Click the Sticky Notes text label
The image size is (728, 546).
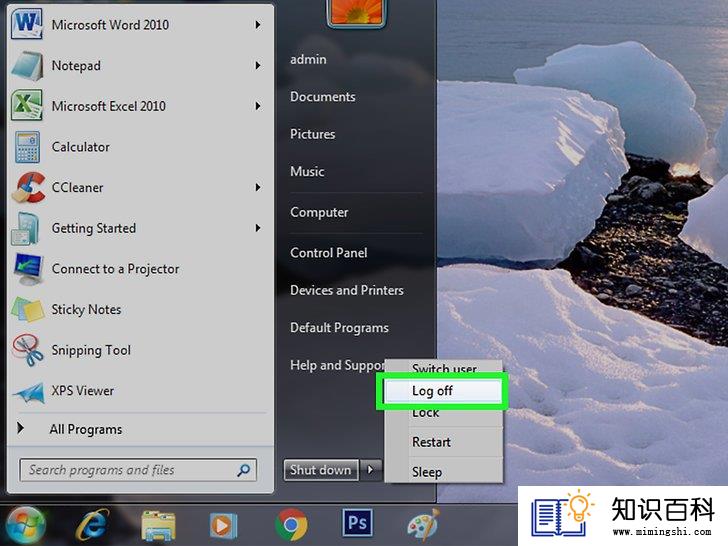pos(86,309)
